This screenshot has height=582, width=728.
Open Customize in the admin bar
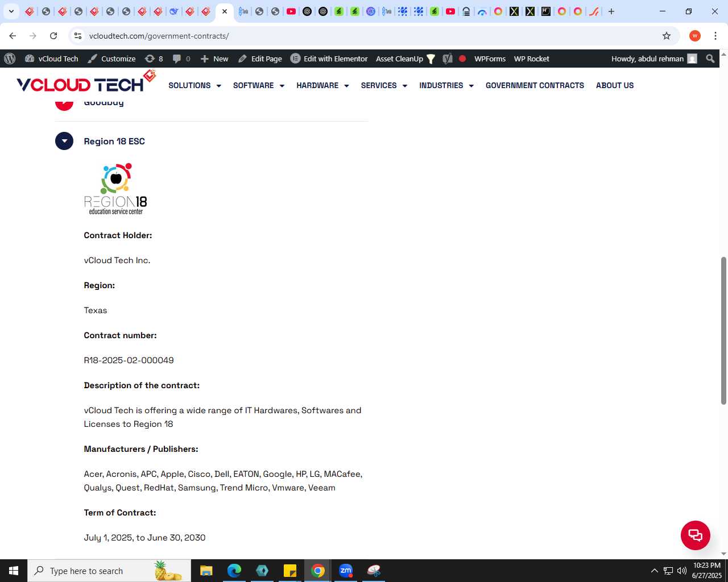tap(111, 59)
